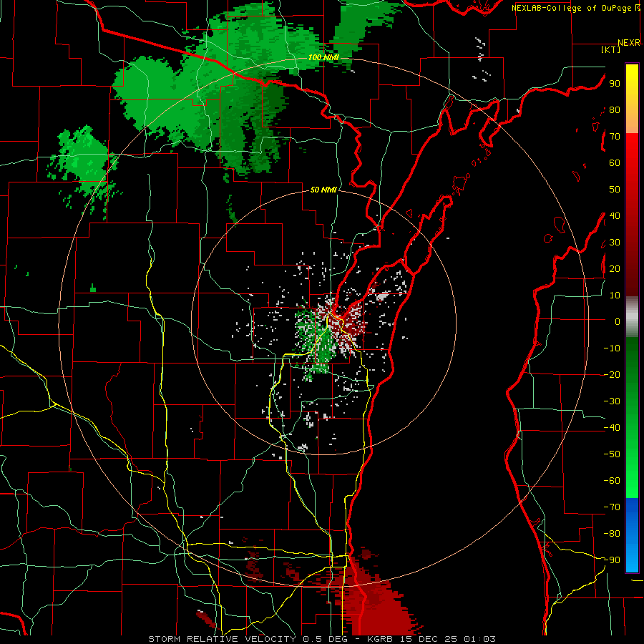
Task: Click the -80 scale value
Action: click(612, 534)
